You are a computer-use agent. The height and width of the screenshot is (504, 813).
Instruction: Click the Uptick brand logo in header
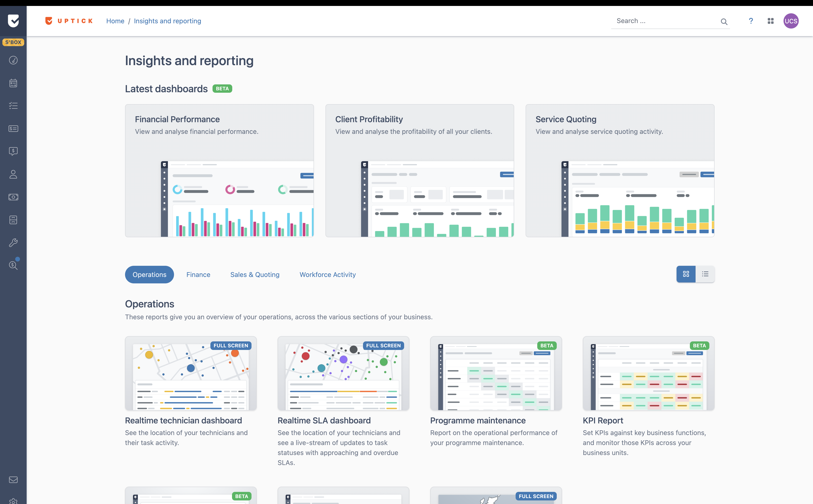(x=69, y=21)
